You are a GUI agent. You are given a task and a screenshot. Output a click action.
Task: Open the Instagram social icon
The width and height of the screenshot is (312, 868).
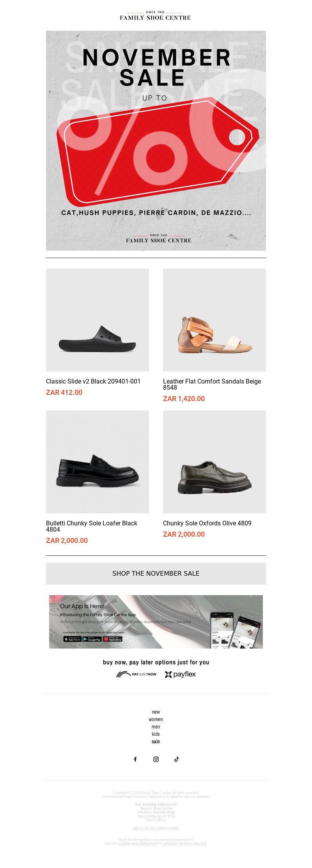pos(156,759)
